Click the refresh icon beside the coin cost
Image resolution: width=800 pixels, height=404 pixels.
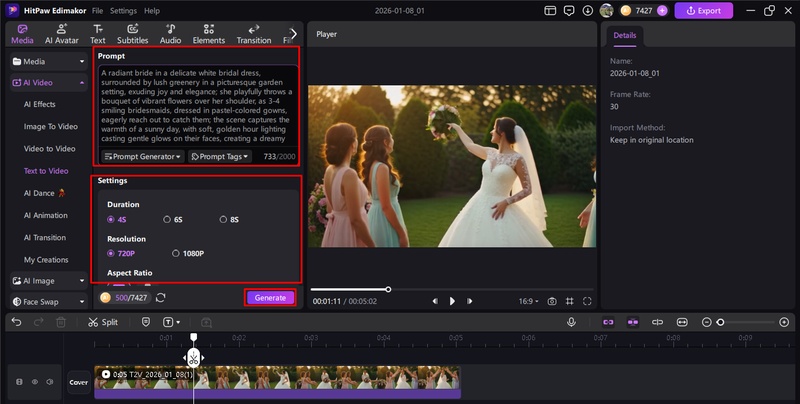click(x=161, y=297)
